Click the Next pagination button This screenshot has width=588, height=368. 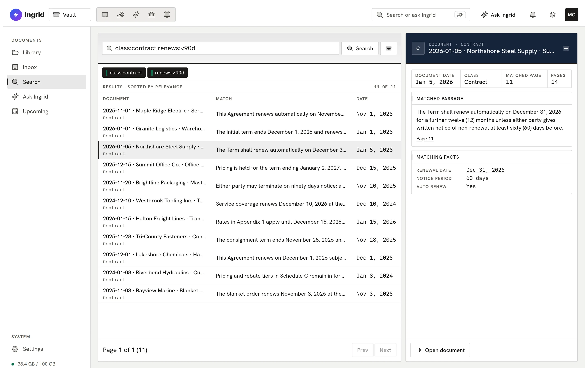[x=385, y=350]
